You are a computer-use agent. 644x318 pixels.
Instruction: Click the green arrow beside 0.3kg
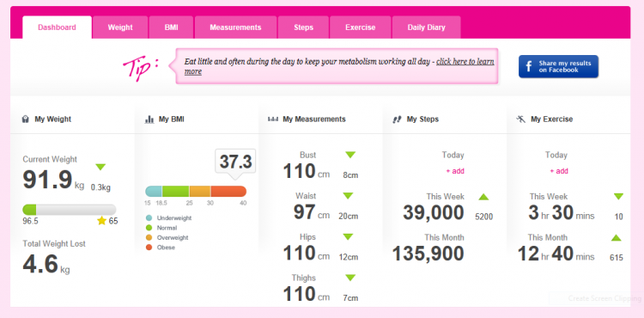100,167
